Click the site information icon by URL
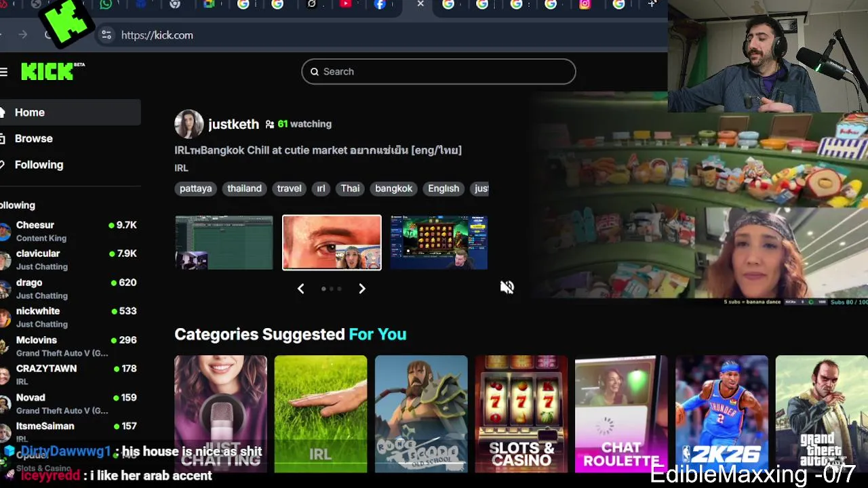The width and height of the screenshot is (868, 488). [106, 35]
